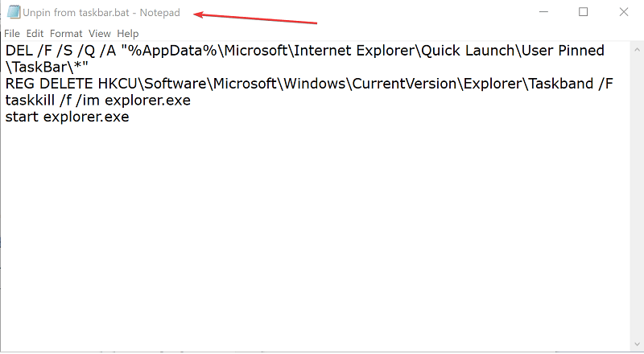The width and height of the screenshot is (644, 354).
Task: Open the File menu
Action: (x=12, y=33)
